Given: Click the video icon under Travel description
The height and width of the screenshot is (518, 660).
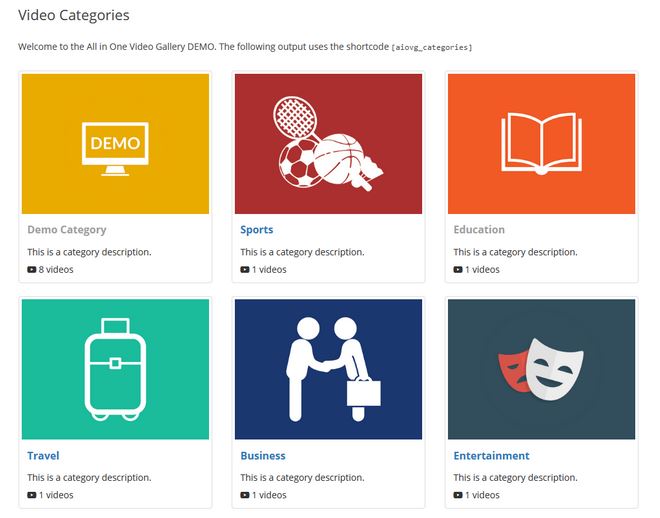Looking at the screenshot, I should (32, 495).
